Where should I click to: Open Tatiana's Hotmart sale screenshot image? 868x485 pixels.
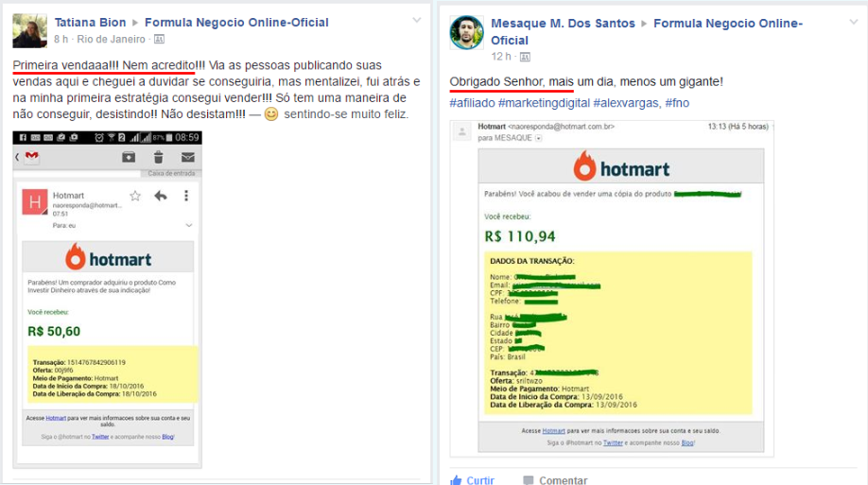108,300
